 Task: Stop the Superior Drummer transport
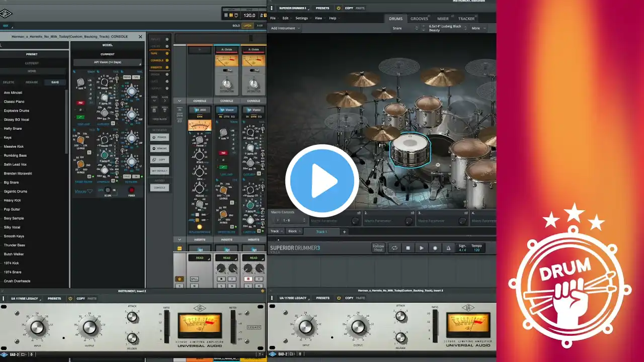408,248
